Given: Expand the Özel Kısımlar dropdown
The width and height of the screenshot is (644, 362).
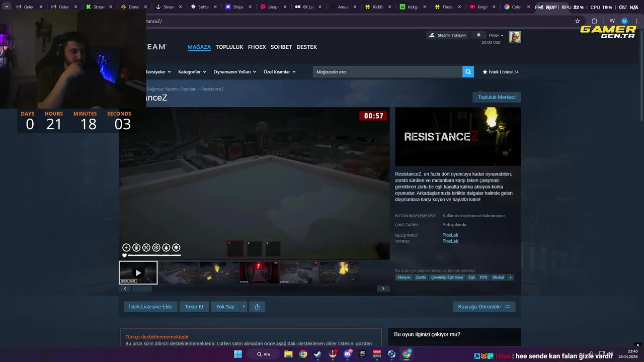Looking at the screenshot, I should click(280, 72).
